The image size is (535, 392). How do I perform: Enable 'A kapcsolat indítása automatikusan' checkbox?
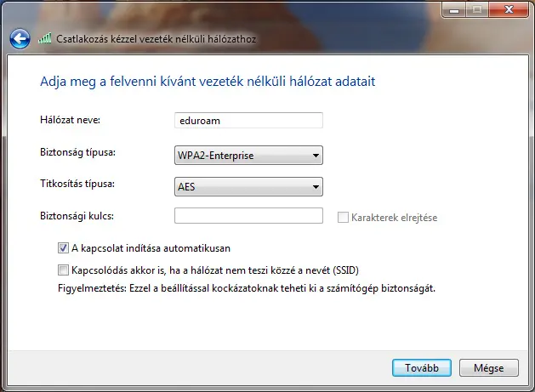(x=63, y=248)
